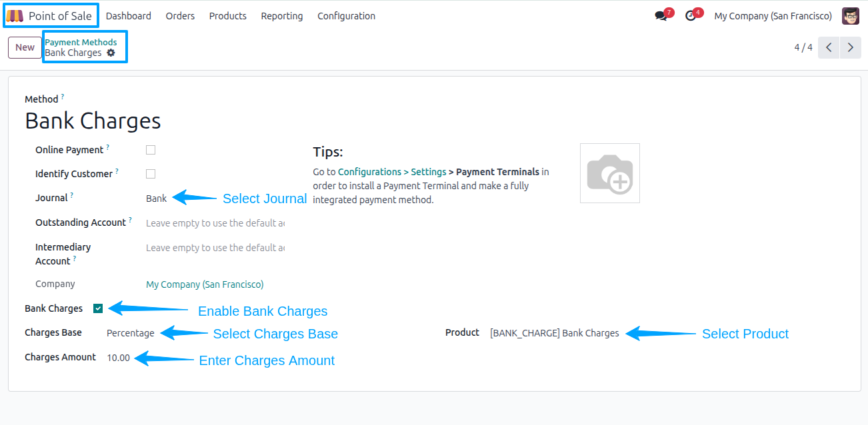
Task: Enable the Identify Customer checkbox
Action: 151,174
